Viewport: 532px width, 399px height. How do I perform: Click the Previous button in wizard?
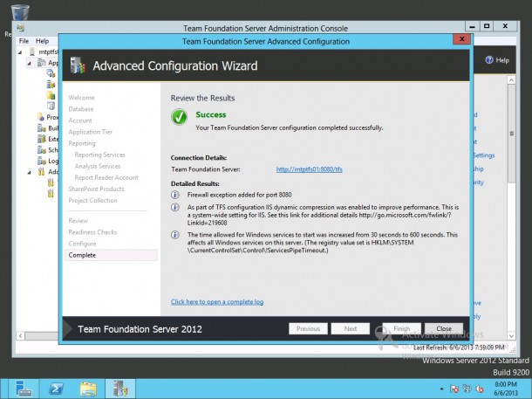[x=308, y=328]
